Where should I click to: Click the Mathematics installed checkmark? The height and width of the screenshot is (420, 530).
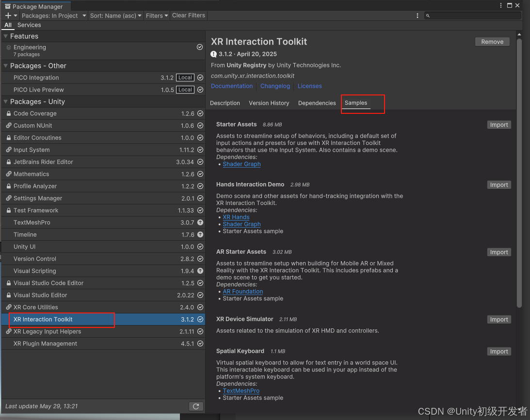[200, 174]
